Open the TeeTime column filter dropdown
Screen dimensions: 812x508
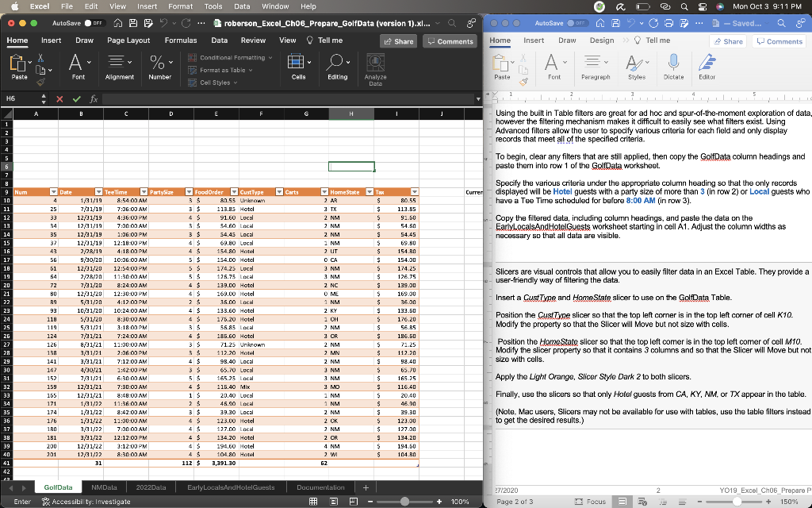144,192
